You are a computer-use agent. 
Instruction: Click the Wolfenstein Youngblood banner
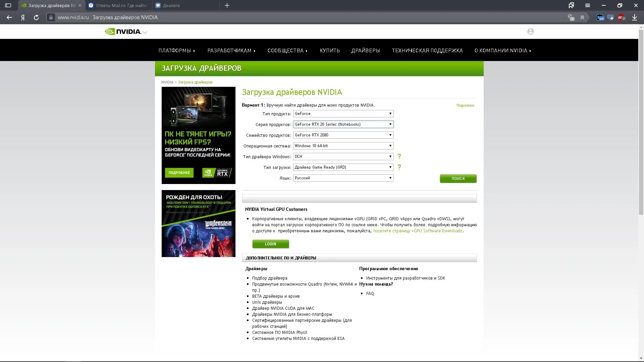(199, 224)
